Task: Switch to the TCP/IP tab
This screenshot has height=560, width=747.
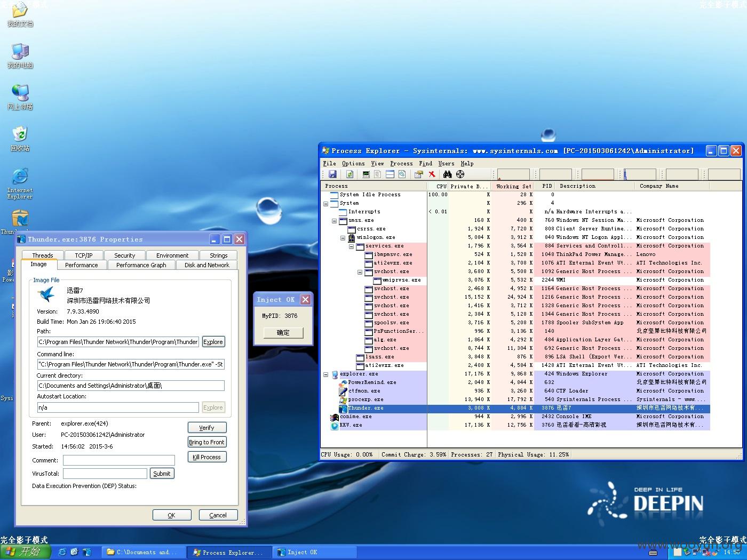Action: [83, 255]
